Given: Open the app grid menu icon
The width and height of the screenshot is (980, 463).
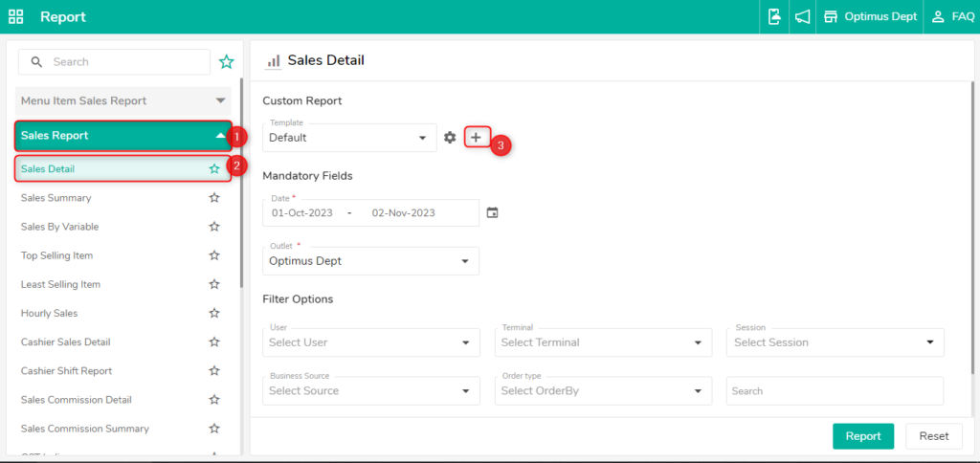Looking at the screenshot, I should (16, 17).
